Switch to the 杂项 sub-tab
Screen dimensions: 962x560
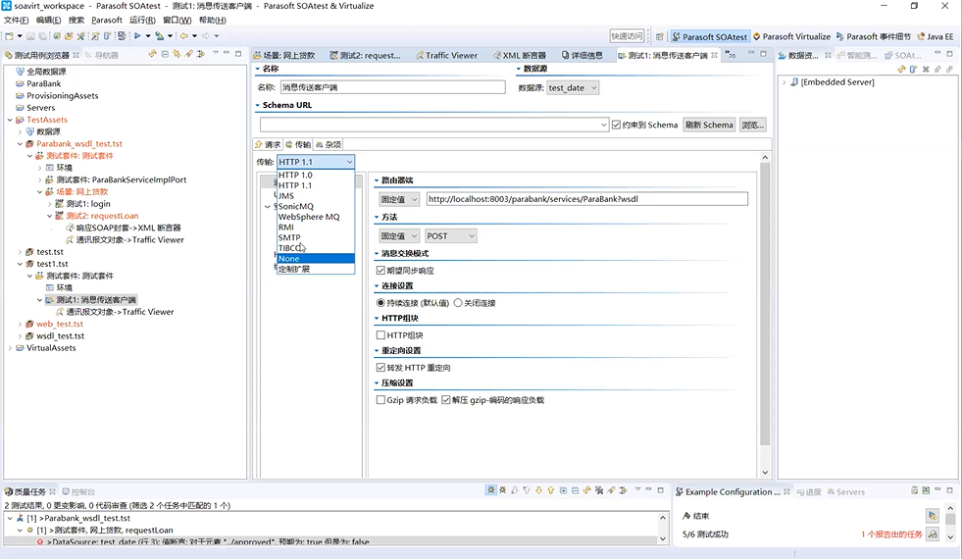(329, 145)
